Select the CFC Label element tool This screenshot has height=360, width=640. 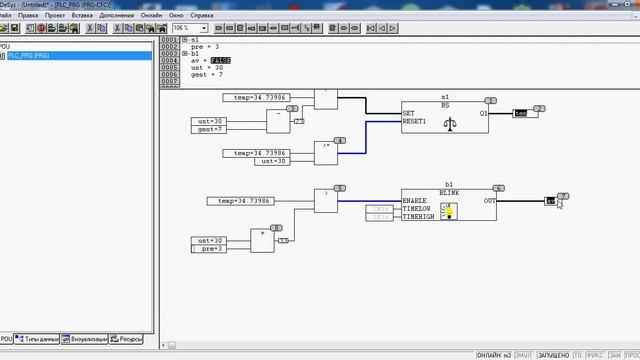[262, 28]
